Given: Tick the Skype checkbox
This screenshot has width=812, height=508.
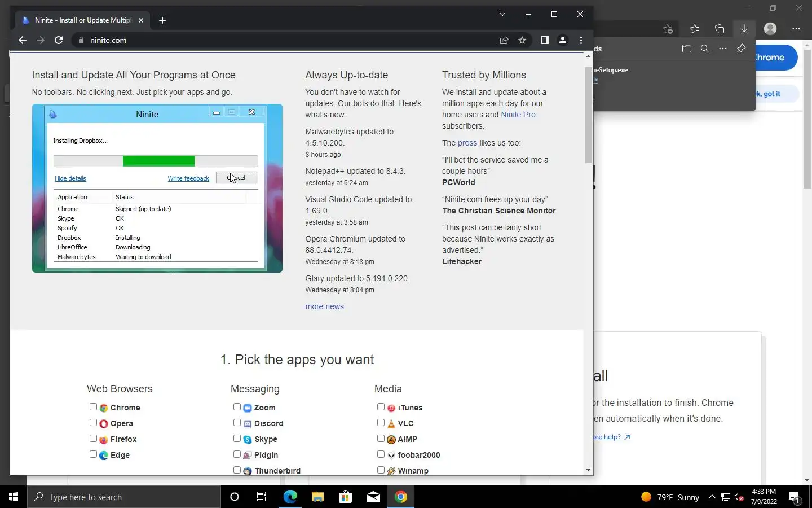Looking at the screenshot, I should coord(237,439).
